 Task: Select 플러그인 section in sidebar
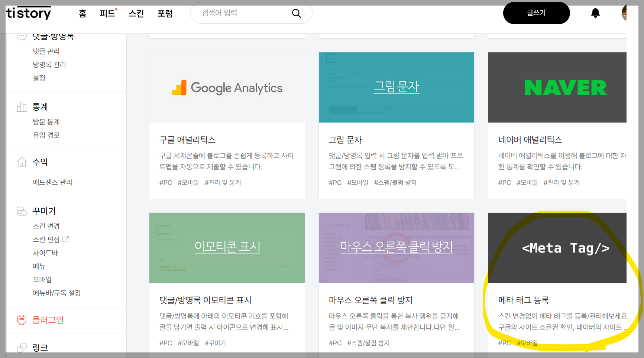48,320
